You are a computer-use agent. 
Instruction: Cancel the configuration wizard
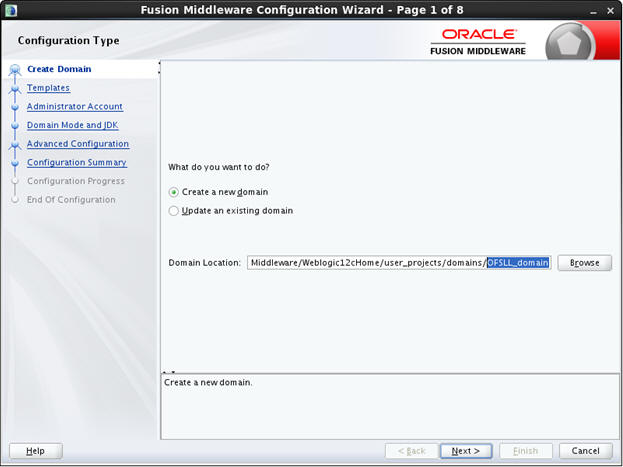pos(586,451)
